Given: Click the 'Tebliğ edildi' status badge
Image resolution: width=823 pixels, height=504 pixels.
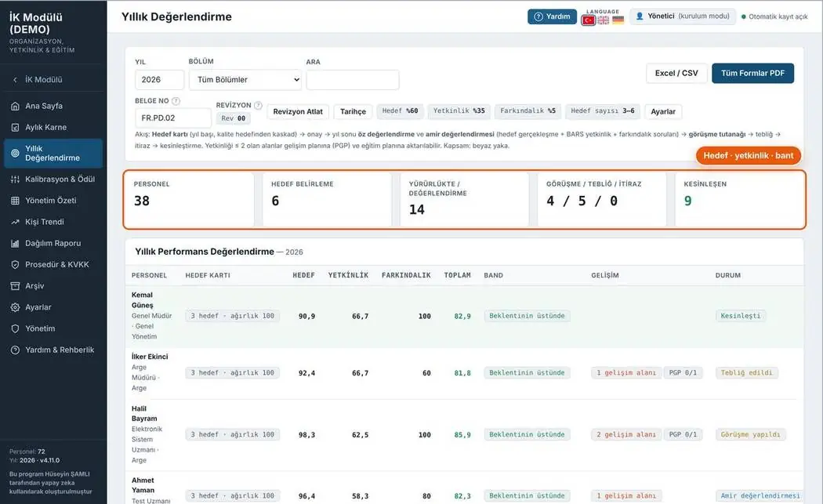Looking at the screenshot, I should [746, 373].
